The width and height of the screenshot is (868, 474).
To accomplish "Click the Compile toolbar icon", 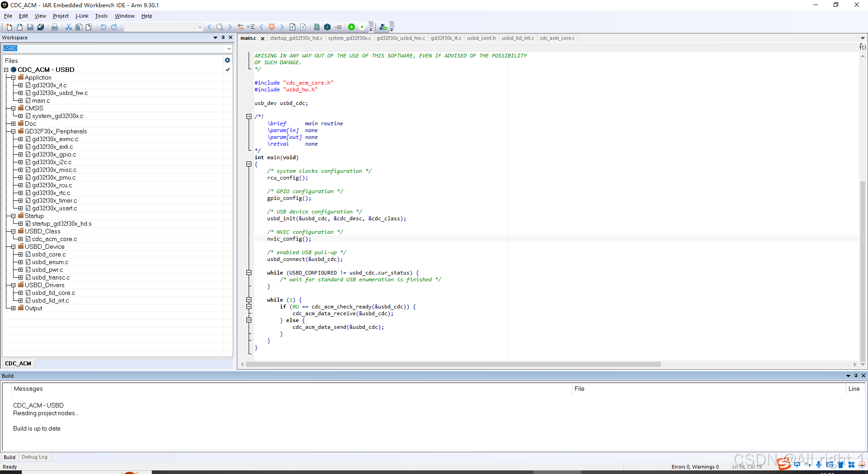I will (317, 27).
